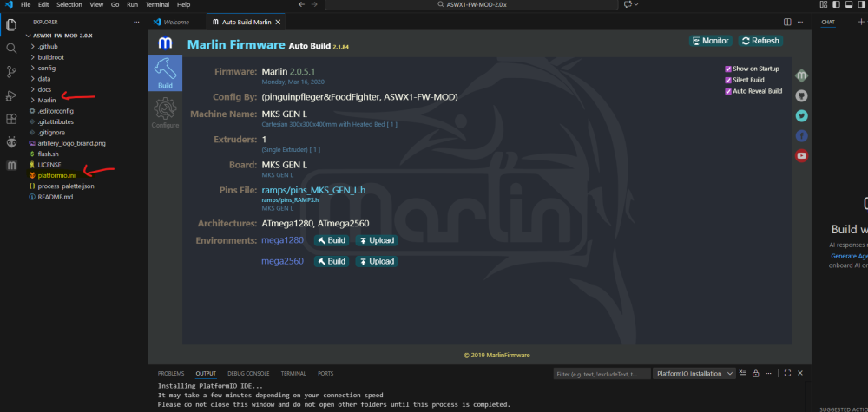868x412 pixels.
Task: Open the PlatformIO alien icon view
Action: pos(11,142)
